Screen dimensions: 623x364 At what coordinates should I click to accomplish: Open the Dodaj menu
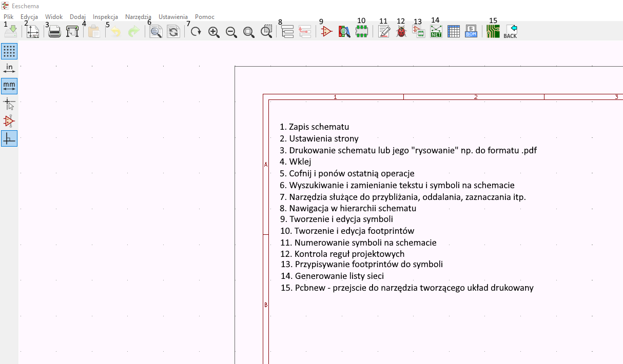pos(77,17)
